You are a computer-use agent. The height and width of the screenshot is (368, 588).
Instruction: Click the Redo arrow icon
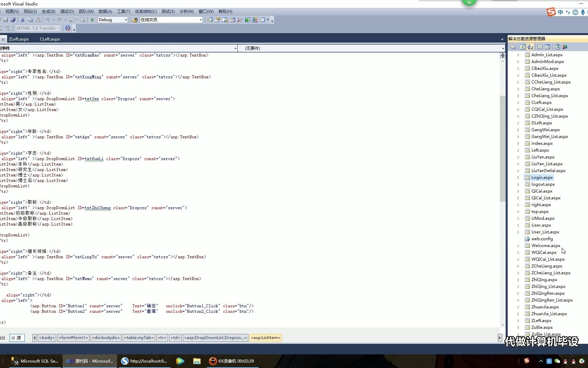tap(60, 20)
